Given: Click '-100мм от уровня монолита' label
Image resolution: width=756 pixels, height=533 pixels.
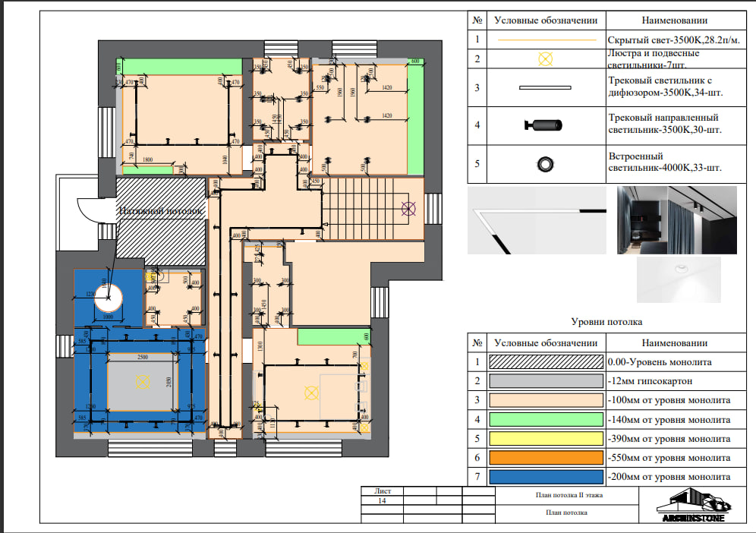Looking at the screenshot, I should (669, 400).
